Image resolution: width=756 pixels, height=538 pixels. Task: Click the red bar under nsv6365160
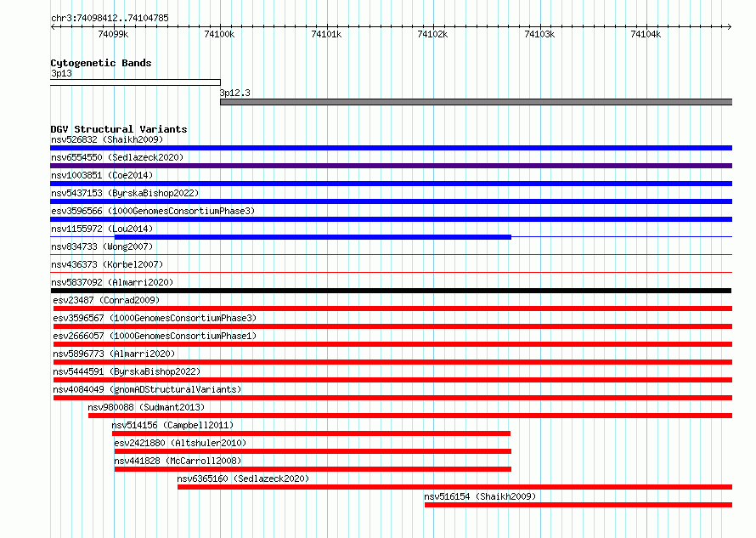(x=454, y=487)
